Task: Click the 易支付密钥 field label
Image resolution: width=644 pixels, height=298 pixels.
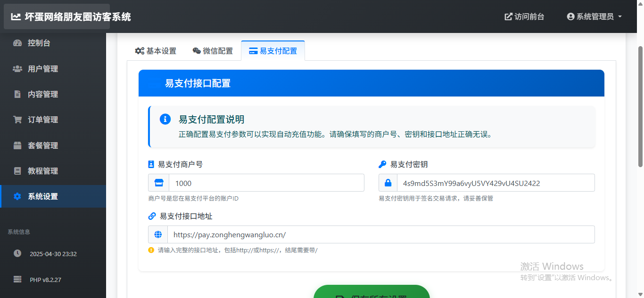Action: (x=409, y=164)
